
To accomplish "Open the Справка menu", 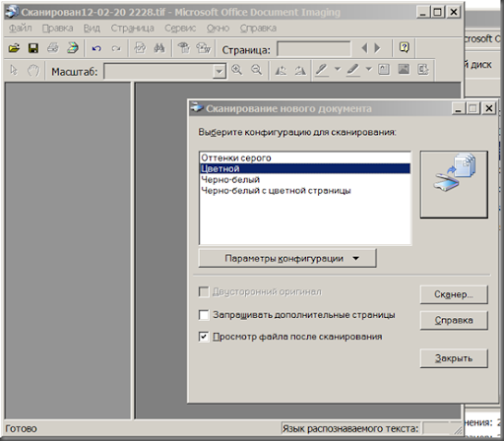I will [258, 29].
